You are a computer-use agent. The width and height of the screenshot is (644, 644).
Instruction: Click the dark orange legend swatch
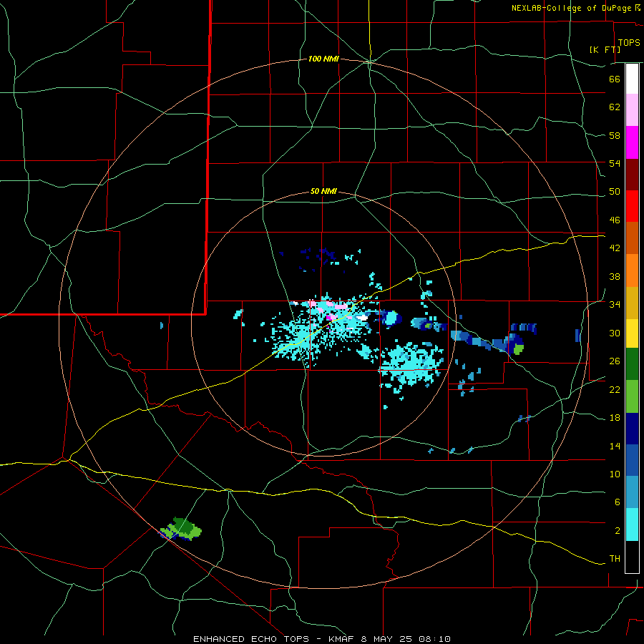[x=632, y=238]
